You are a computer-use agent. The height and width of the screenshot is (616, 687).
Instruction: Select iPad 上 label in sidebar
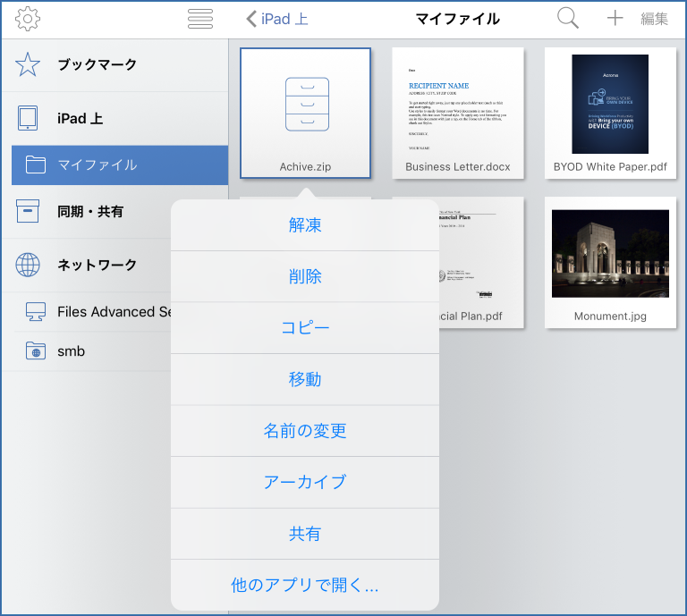(x=81, y=119)
